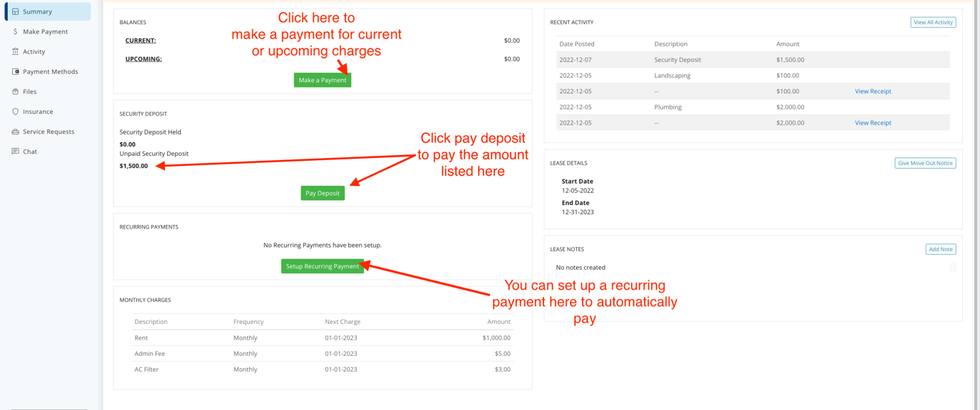Click the Give Move Out Notice button
Viewport: 980px width, 410px height.
point(924,163)
